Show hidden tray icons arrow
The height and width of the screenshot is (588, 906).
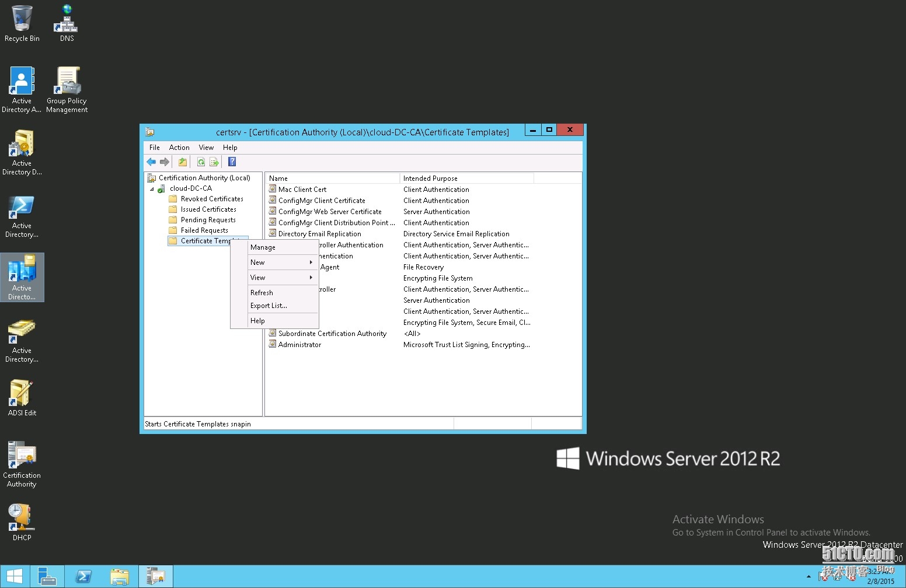(809, 576)
